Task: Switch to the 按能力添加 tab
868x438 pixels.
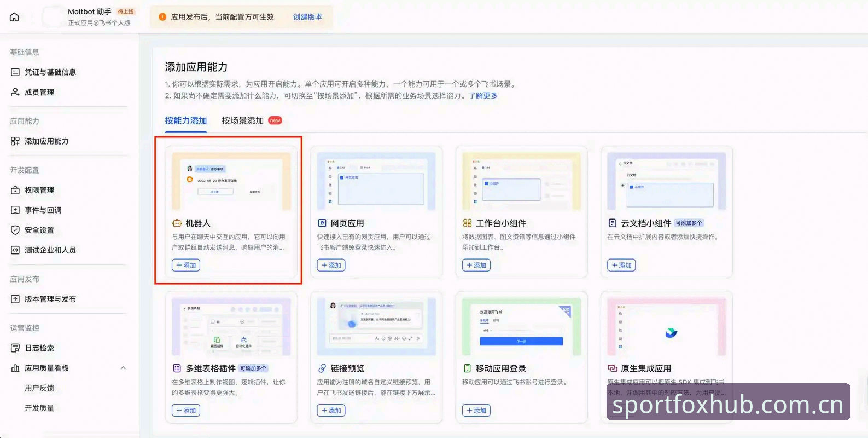Action: [x=186, y=121]
